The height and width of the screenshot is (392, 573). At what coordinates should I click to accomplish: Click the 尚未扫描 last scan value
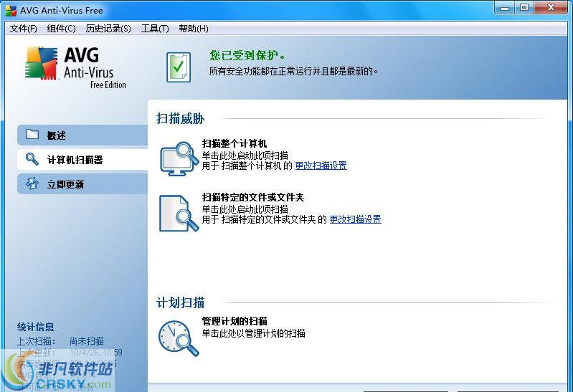pos(87,341)
